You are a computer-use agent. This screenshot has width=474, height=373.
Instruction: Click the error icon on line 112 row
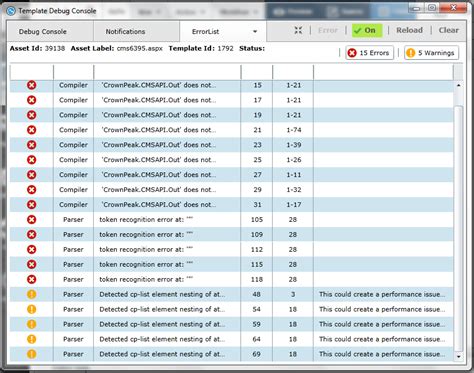pyautogui.click(x=32, y=250)
